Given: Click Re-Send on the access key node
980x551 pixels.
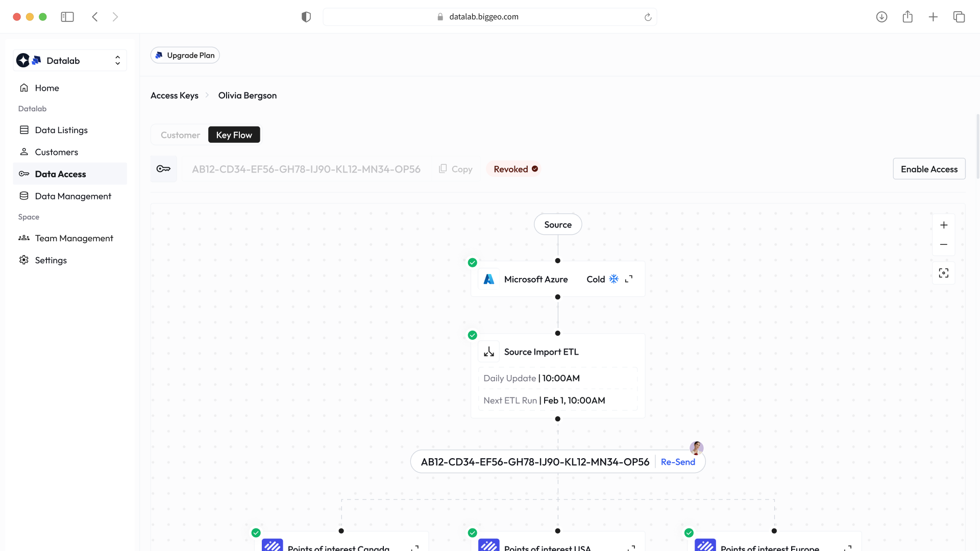Looking at the screenshot, I should pos(678,462).
